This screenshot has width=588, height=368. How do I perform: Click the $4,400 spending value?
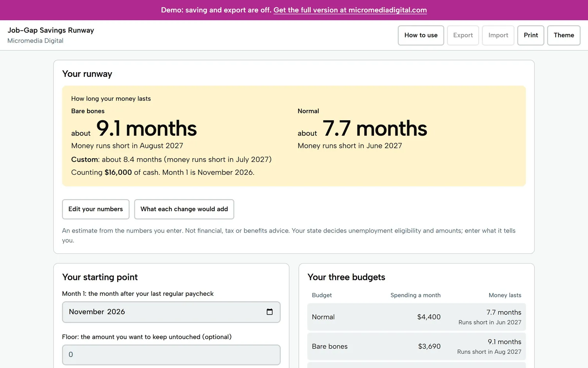click(x=429, y=317)
